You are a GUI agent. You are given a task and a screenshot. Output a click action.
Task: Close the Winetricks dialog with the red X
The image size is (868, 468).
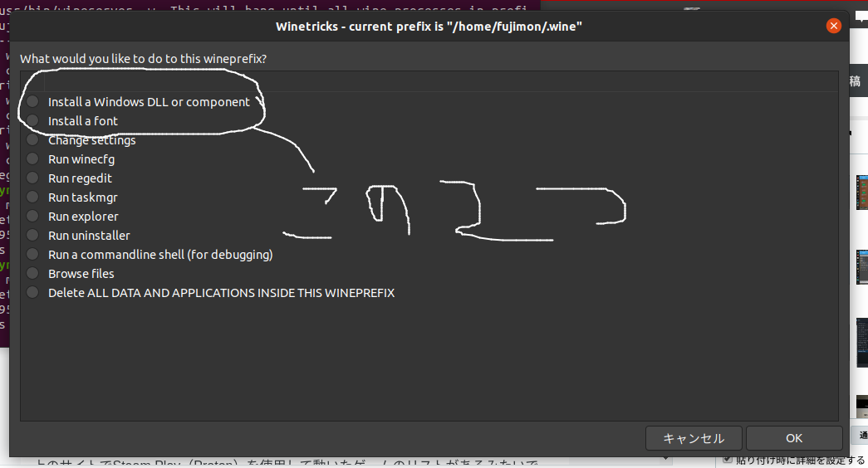pyautogui.click(x=834, y=26)
